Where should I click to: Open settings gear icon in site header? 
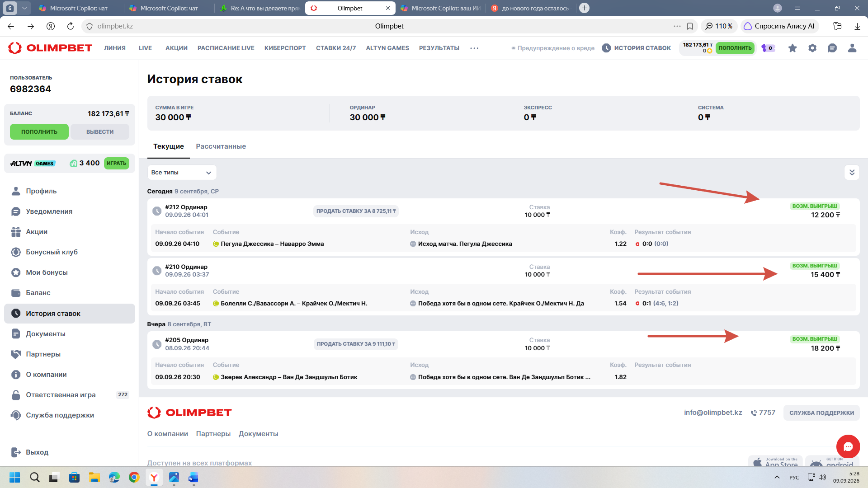tap(812, 48)
